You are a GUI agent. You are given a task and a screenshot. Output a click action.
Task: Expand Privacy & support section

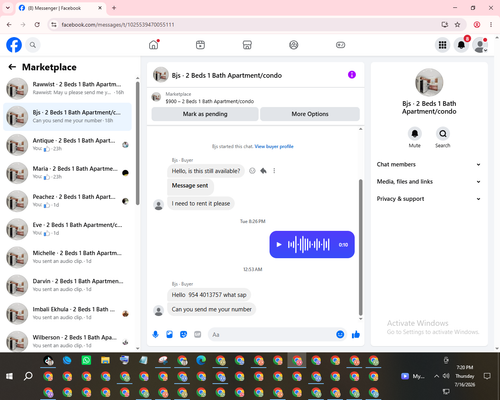429,199
